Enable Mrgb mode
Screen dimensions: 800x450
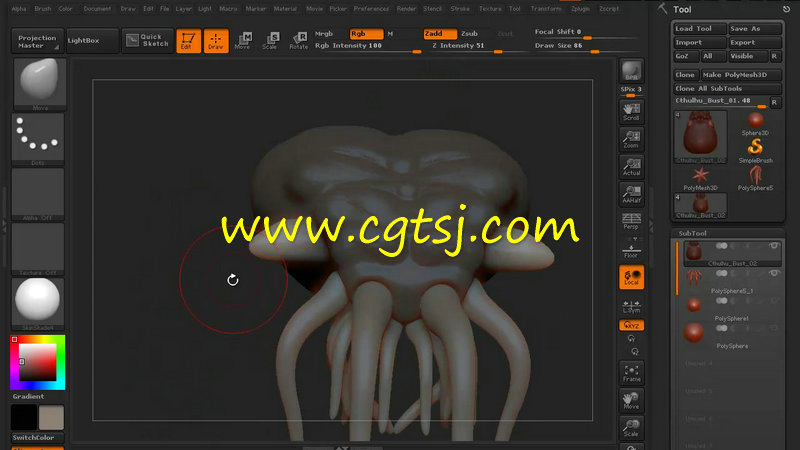[x=324, y=34]
